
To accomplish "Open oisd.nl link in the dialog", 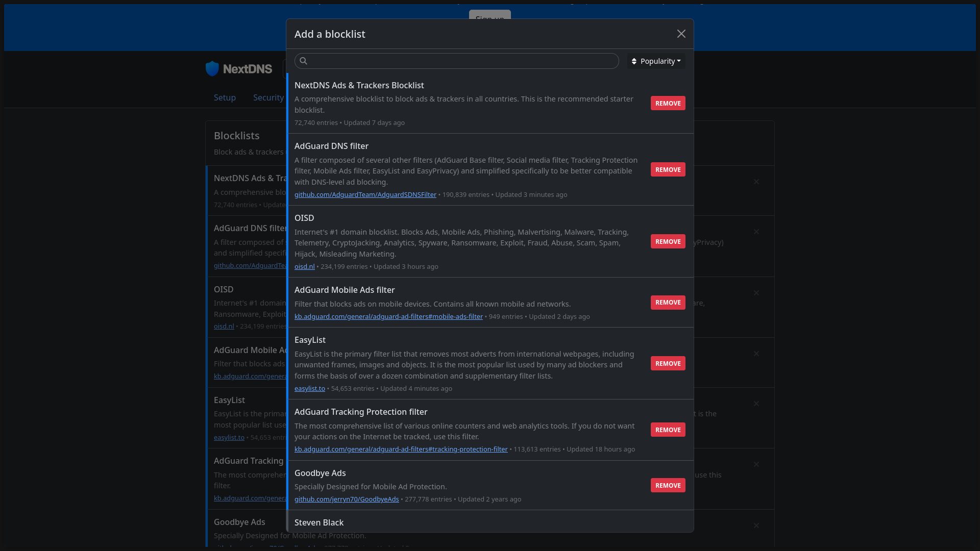I will 305,267.
